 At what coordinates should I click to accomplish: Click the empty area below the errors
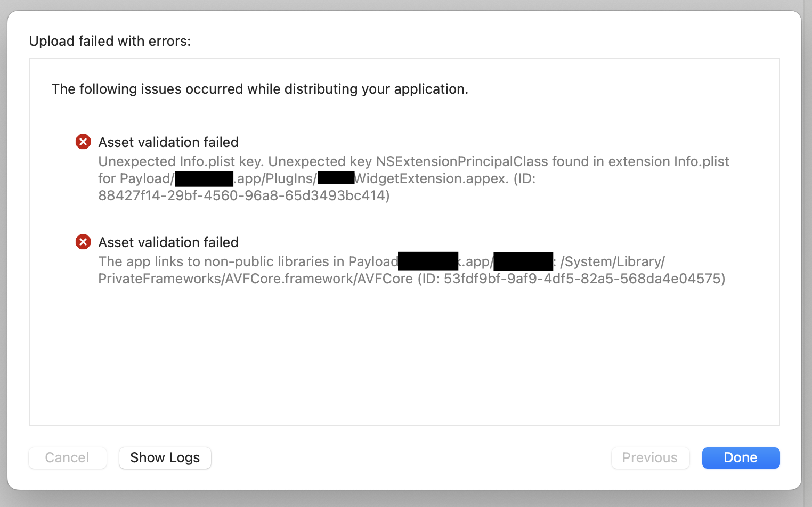click(x=404, y=357)
